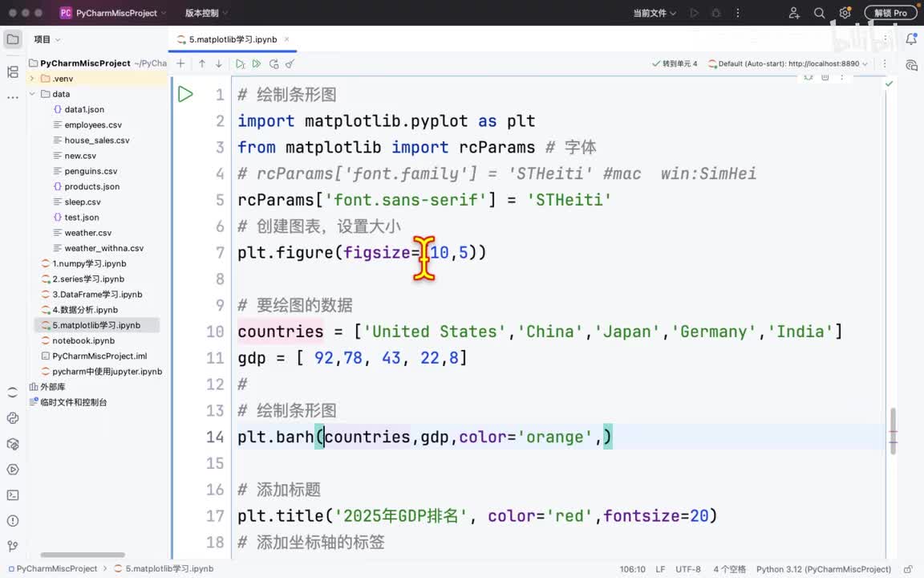
Task: Open the code with me user icon
Action: pyautogui.click(x=794, y=13)
